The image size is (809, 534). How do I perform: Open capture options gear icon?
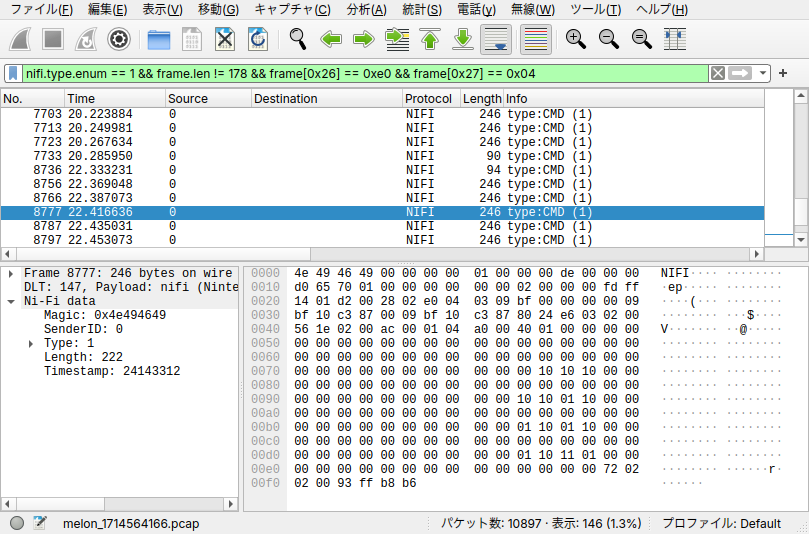tap(119, 40)
